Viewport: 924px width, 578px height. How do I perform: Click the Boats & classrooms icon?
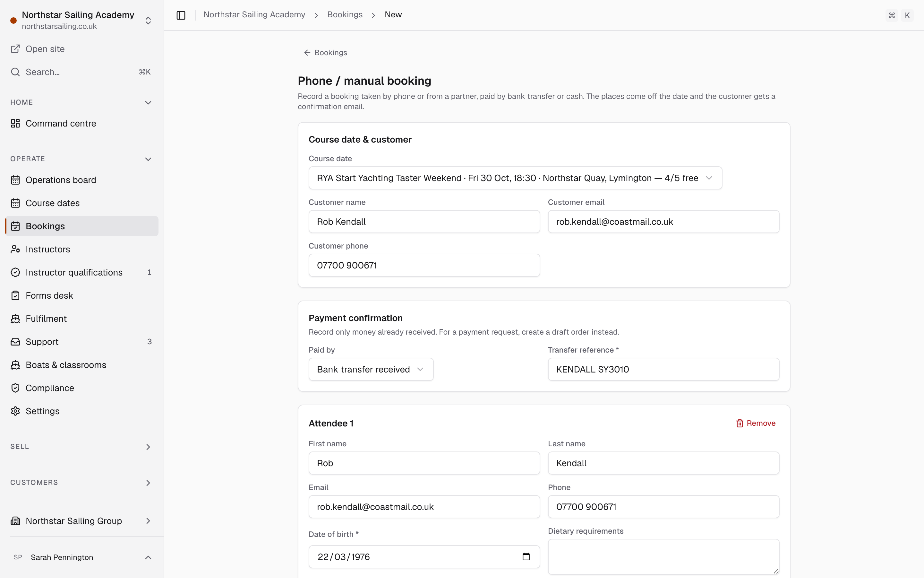(15, 365)
